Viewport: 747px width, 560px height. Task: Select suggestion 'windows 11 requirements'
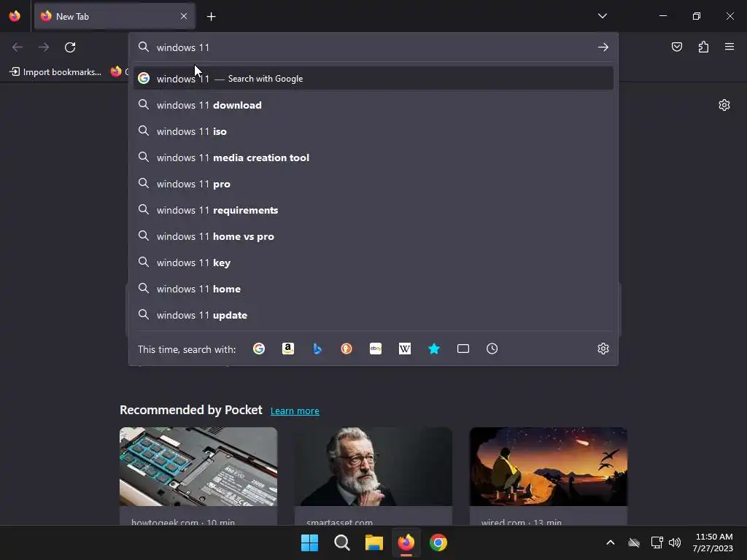point(373,210)
